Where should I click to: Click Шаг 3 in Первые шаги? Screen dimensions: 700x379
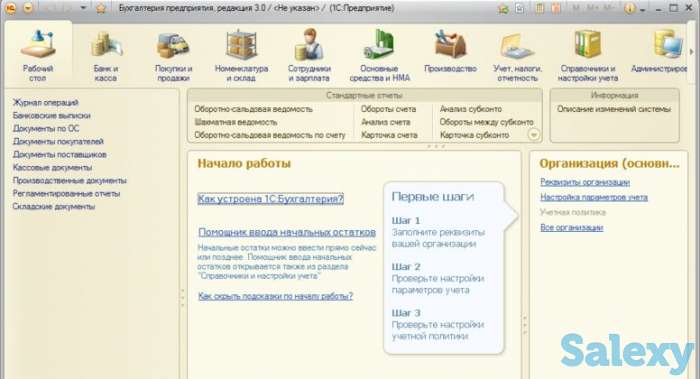tap(406, 313)
